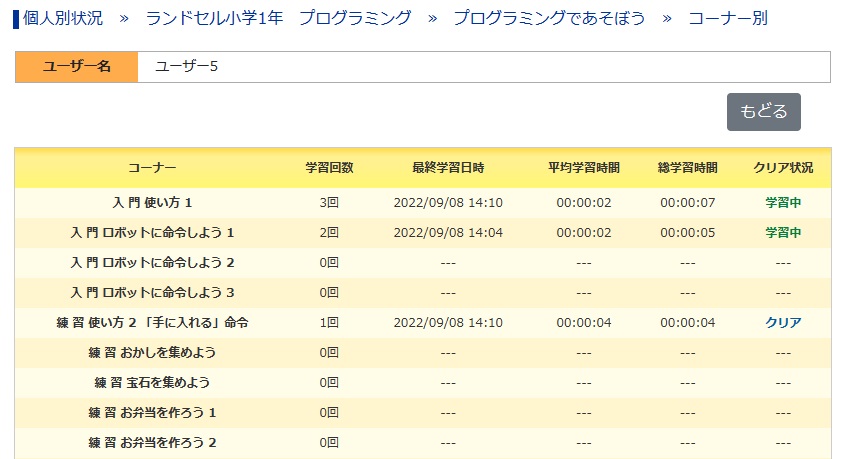
Task: Click 学習中 status for 使い方 1
Action: [x=783, y=203]
